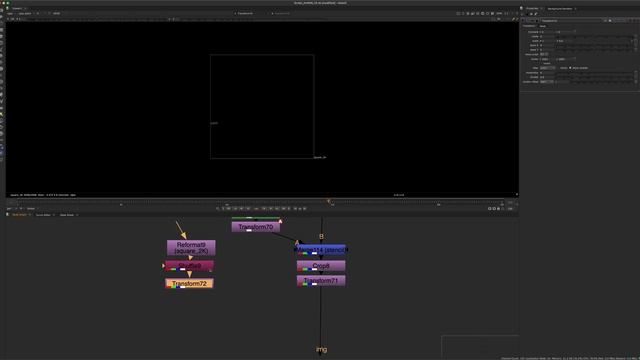This screenshot has width=640, height=360.
Task: Open the viewer rgba.alpha channel dropdown
Action: [x=26, y=13]
